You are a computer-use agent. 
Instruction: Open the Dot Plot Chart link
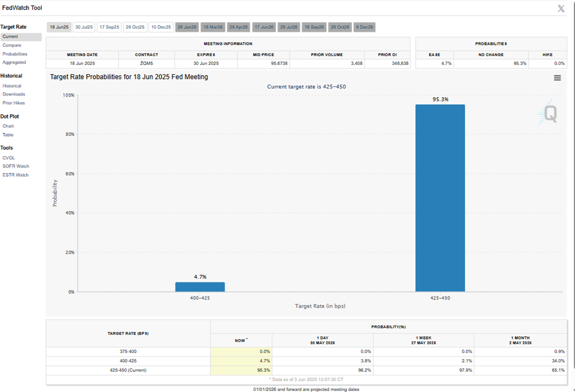pos(8,126)
